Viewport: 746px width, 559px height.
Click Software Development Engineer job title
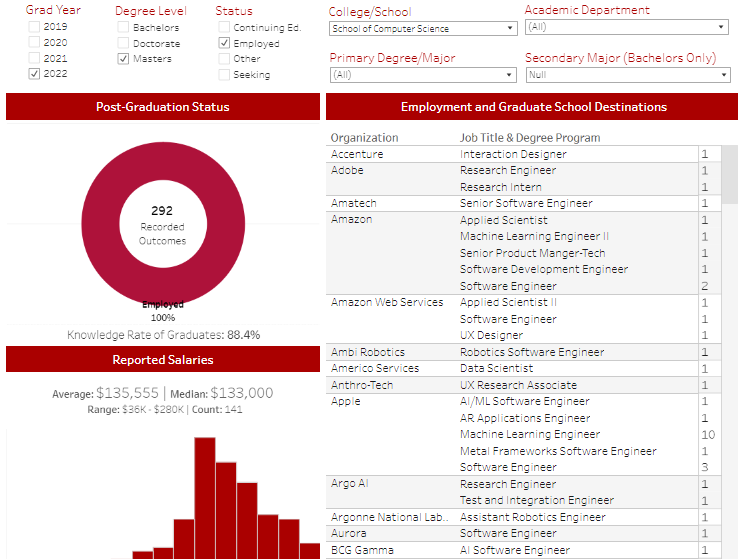pos(544,269)
